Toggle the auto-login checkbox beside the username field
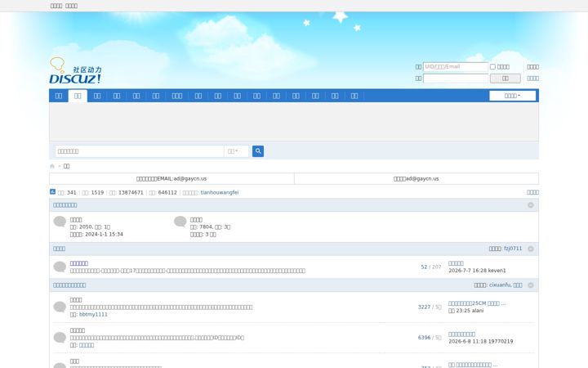Viewport: 588px width, 368px height. point(492,67)
